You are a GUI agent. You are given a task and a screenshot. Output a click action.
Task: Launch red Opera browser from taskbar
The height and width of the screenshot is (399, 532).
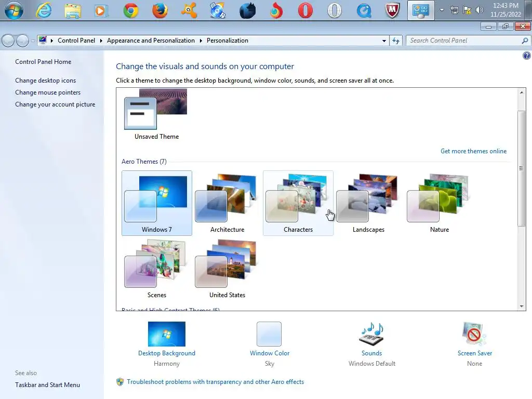pyautogui.click(x=305, y=10)
